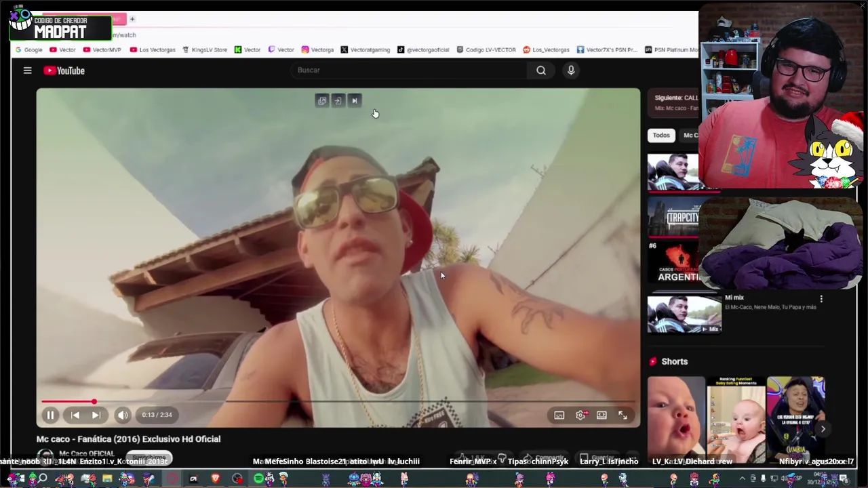Open player settings gear
868x488 pixels.
580,415
